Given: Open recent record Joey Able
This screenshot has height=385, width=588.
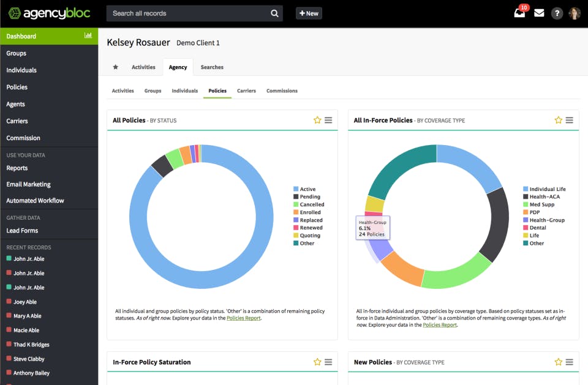Looking at the screenshot, I should tap(25, 302).
